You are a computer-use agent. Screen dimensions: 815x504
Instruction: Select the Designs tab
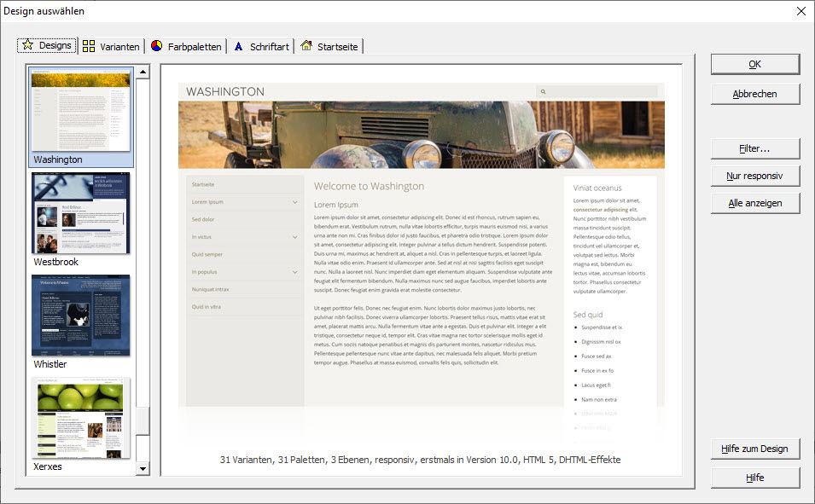[x=47, y=45]
